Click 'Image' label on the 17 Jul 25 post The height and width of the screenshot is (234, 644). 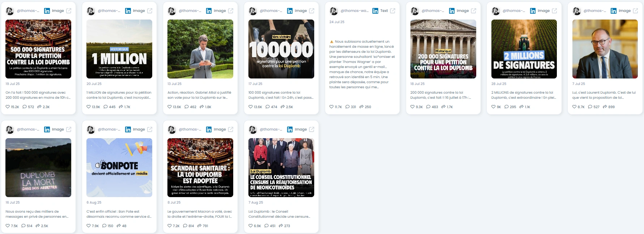(301, 11)
